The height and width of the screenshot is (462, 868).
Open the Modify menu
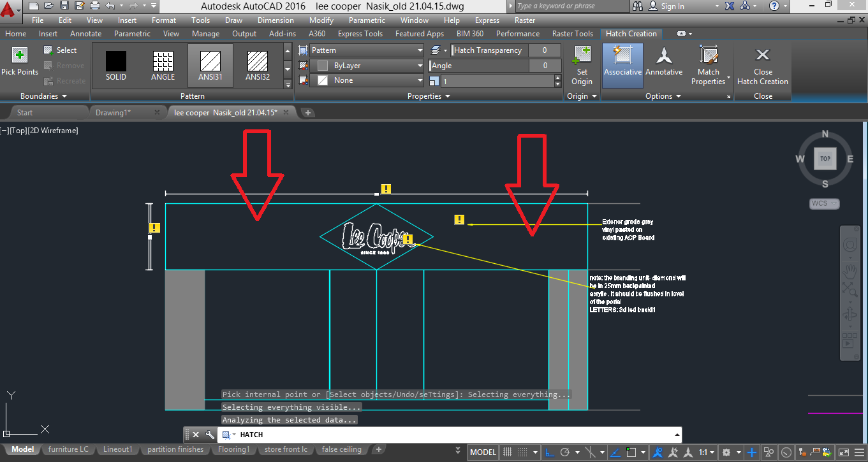tap(321, 20)
